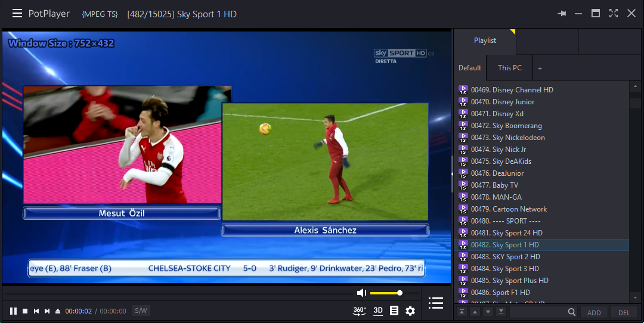Mute audio with the speaker icon
This screenshot has height=323, width=644.
(361, 293)
